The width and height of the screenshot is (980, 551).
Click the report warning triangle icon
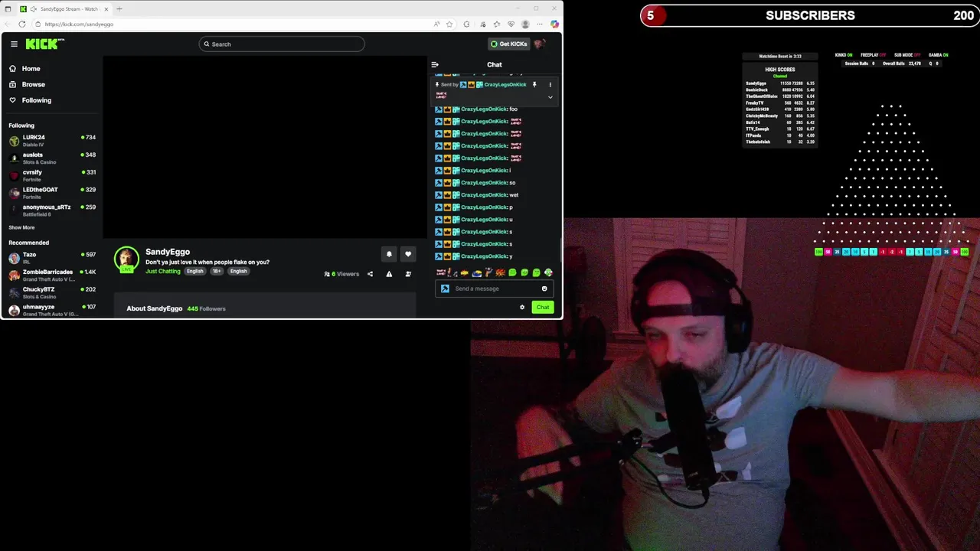pos(389,274)
